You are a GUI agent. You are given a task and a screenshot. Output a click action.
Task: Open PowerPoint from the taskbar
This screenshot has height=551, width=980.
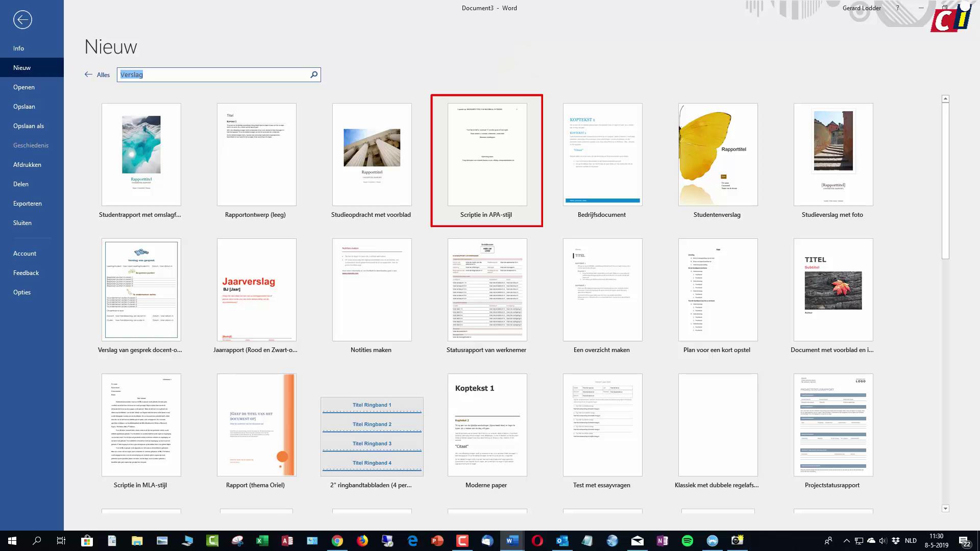pos(437,541)
